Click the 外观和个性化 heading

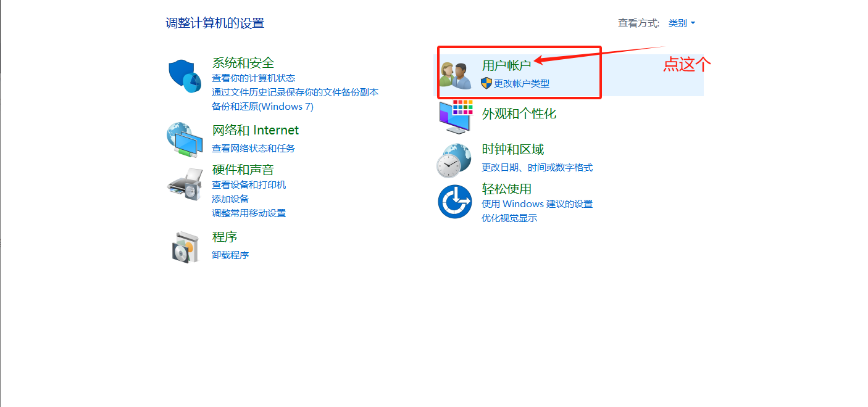[x=519, y=114]
